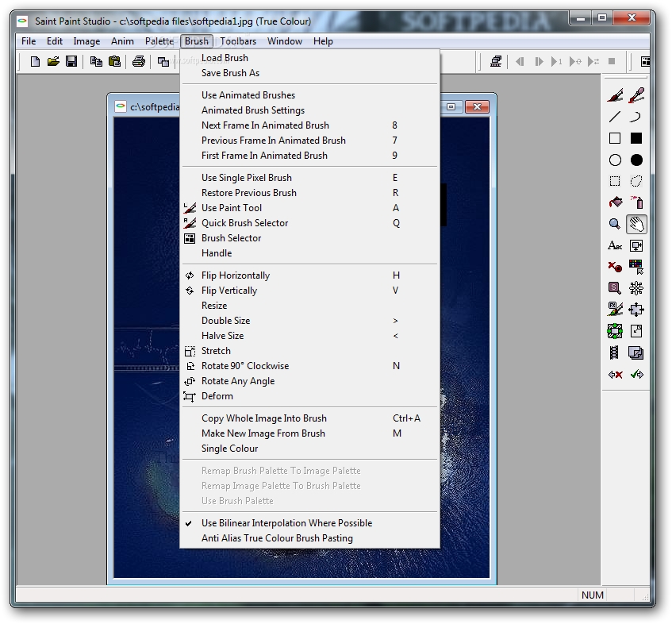Select the outlined Rectangle tool

point(615,138)
